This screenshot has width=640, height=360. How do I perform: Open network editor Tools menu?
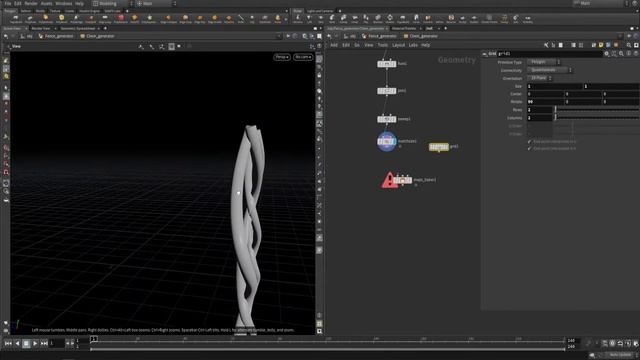tap(382, 45)
